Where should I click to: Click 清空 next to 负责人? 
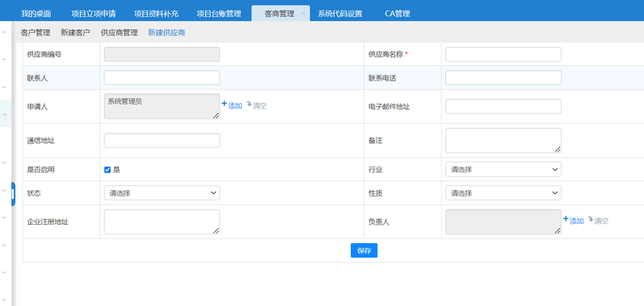click(598, 221)
